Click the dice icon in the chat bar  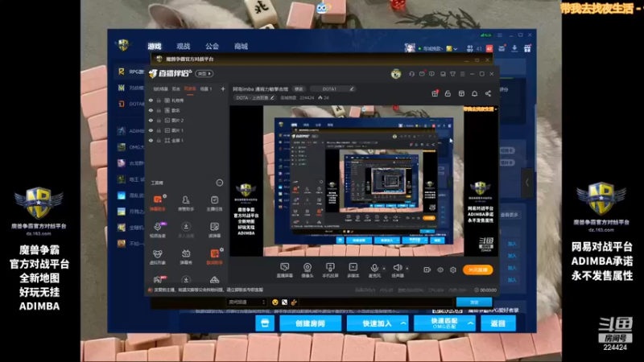[284, 302]
